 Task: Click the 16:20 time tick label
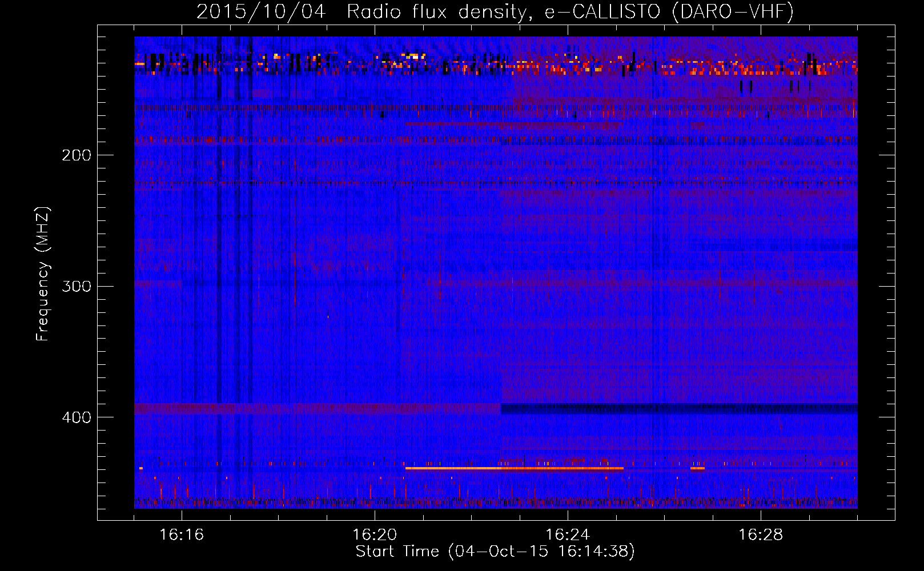point(375,534)
